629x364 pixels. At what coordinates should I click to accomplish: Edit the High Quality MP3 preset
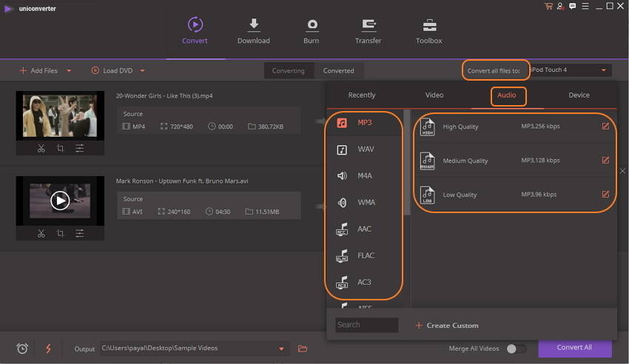[605, 127]
